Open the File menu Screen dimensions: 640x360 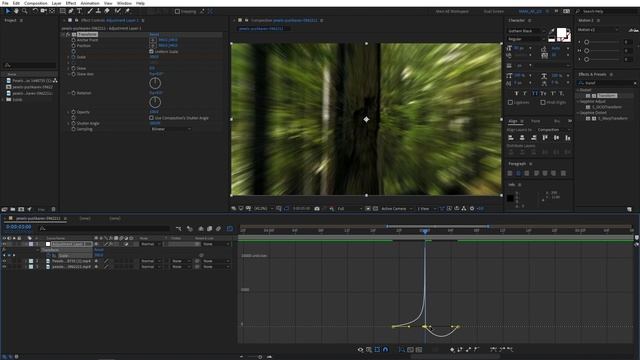coord(5,3)
